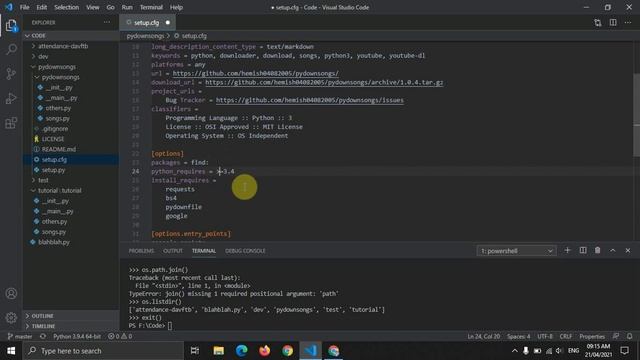Launch Google Chrome from taskbar
Screen dimensions: 640x360
[287, 351]
